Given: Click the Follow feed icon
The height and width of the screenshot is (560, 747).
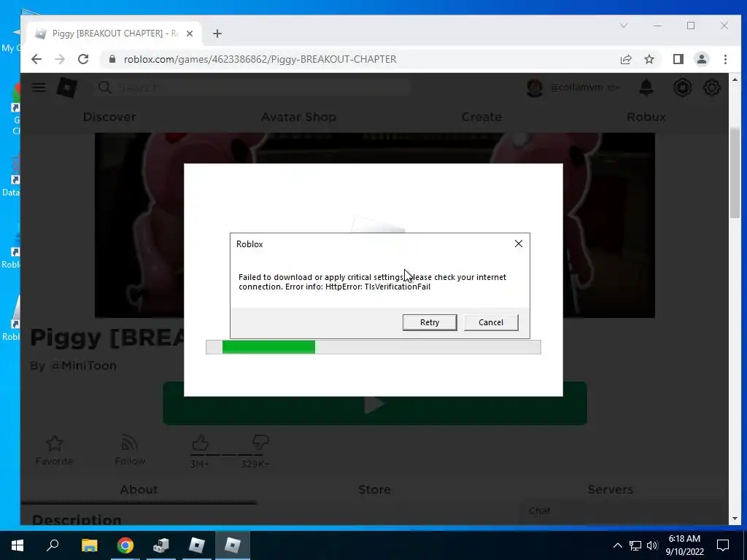Looking at the screenshot, I should click(x=130, y=444).
